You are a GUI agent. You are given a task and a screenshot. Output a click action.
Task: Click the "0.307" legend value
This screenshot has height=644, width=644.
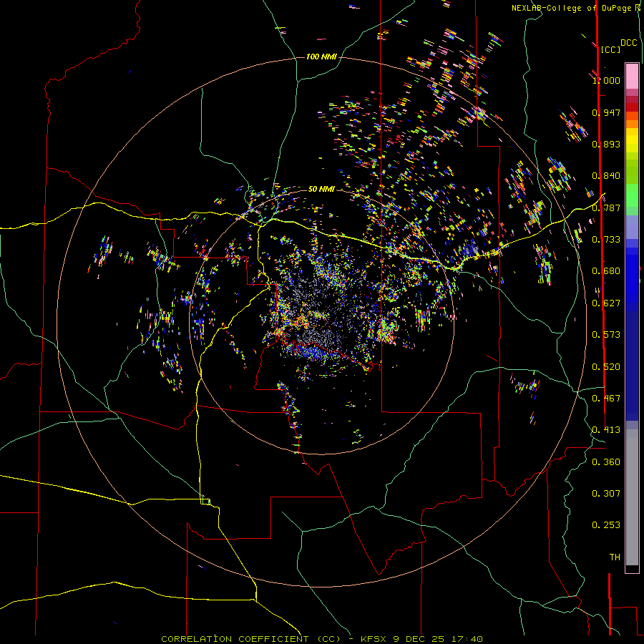(x=606, y=494)
